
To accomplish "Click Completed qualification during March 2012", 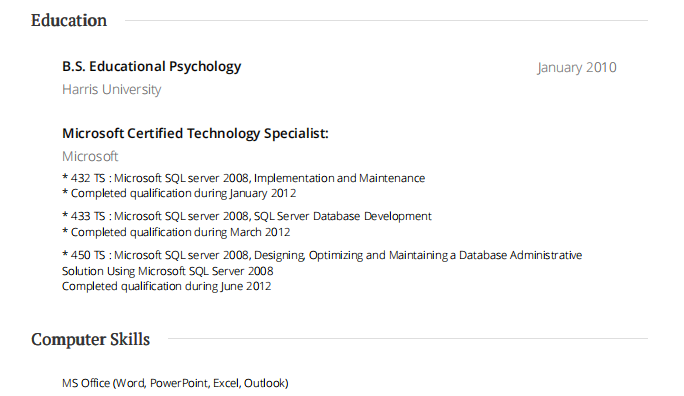I will click(176, 232).
